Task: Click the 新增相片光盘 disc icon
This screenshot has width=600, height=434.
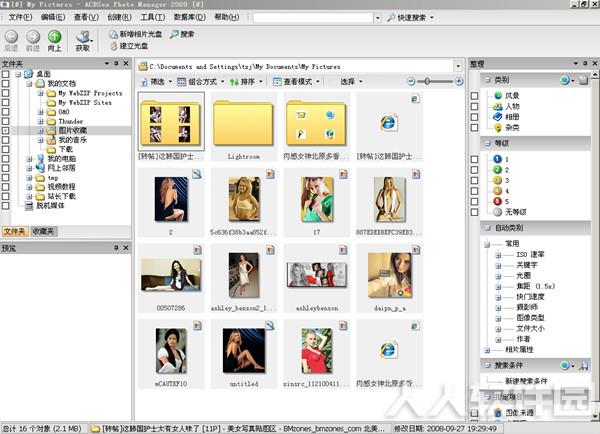Action: coord(113,34)
